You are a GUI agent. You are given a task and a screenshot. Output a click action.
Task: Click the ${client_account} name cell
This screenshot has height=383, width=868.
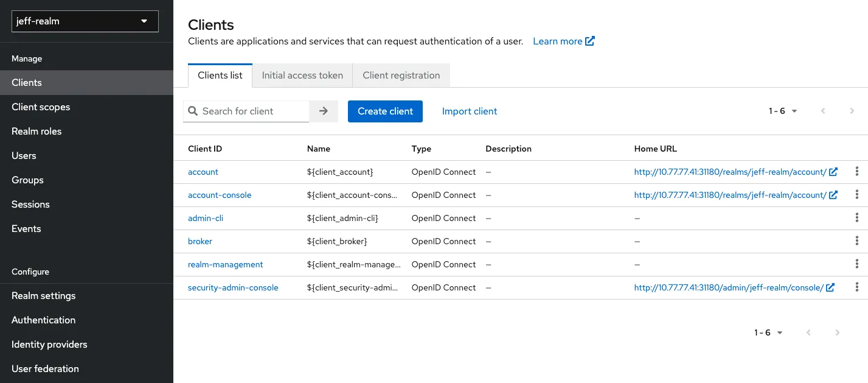pos(340,172)
